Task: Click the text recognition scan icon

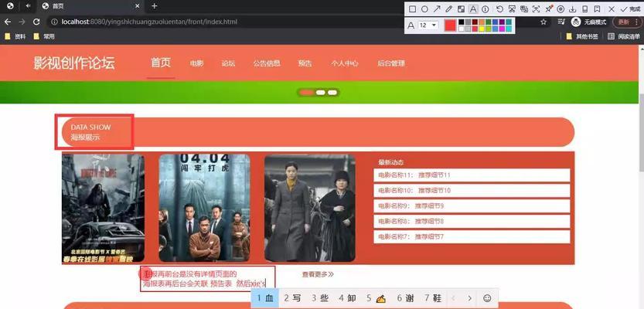Action: click(536, 9)
